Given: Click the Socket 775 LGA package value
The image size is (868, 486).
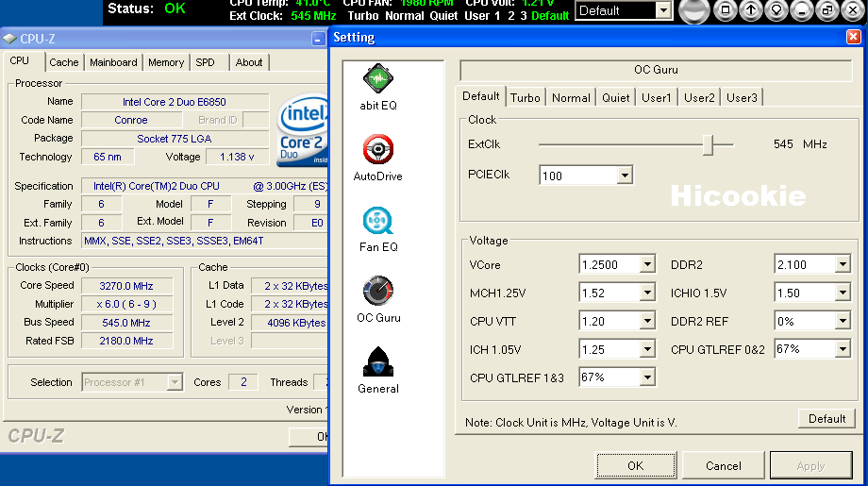Looking at the screenshot, I should click(175, 139).
